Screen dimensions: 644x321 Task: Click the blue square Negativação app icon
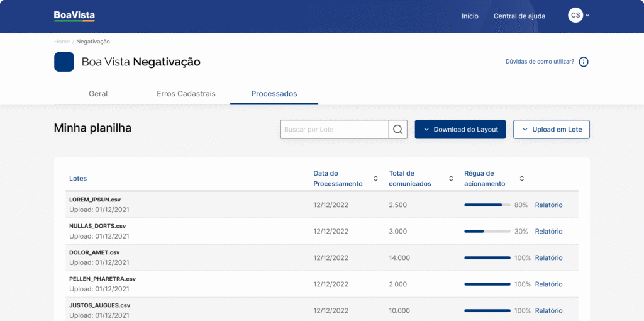point(64,62)
